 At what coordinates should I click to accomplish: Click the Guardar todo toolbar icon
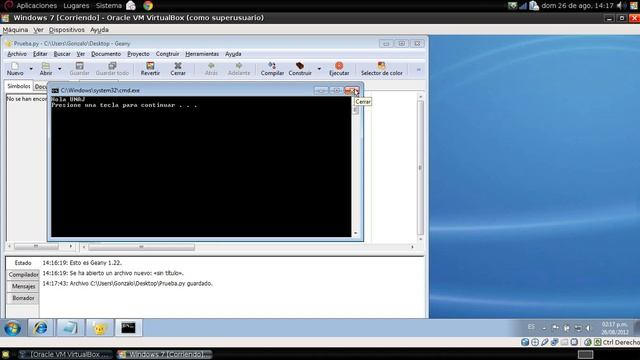click(112, 69)
